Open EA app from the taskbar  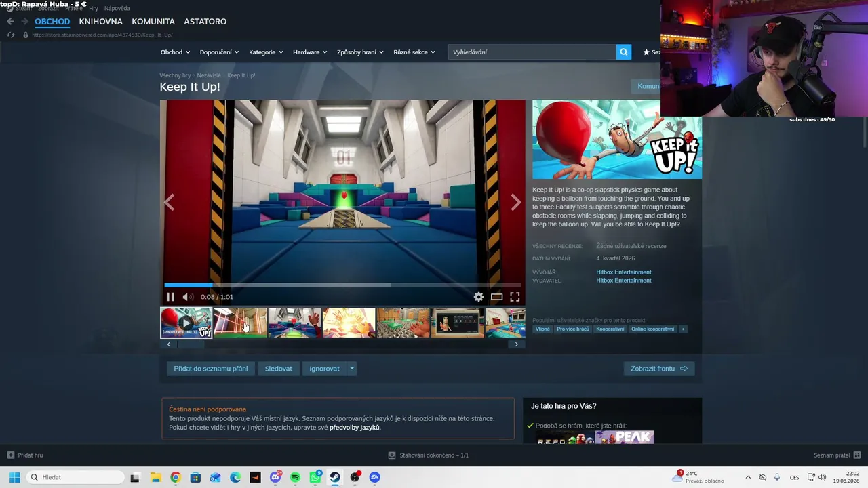[375, 477]
